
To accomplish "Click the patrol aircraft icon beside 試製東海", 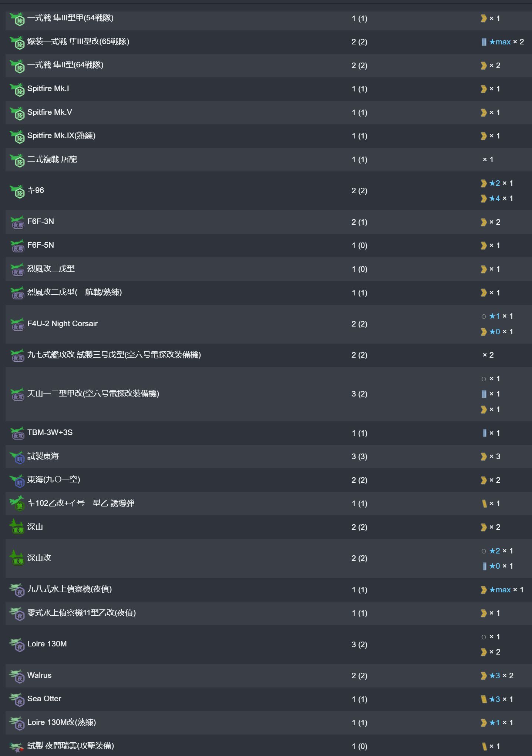I will (17, 457).
